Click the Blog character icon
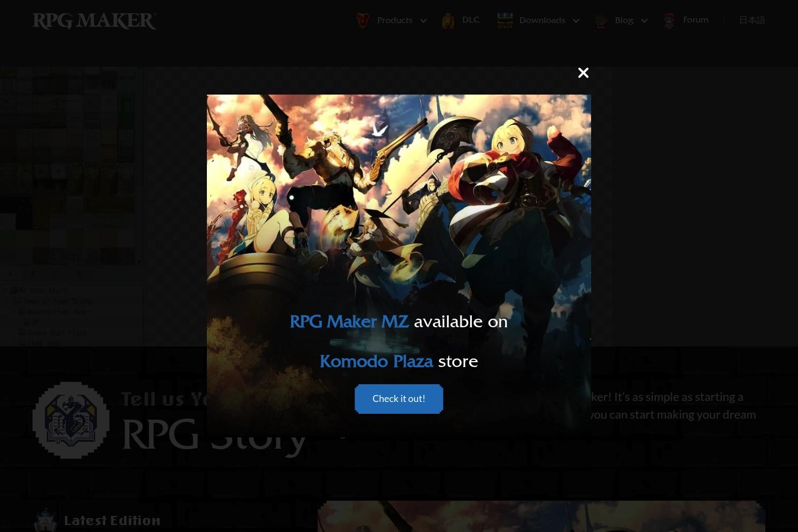The image size is (798, 532). pyautogui.click(x=601, y=20)
